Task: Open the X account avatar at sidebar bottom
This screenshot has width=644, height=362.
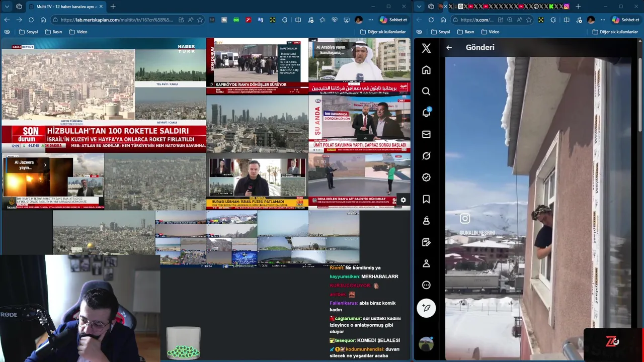Action: tap(426, 344)
